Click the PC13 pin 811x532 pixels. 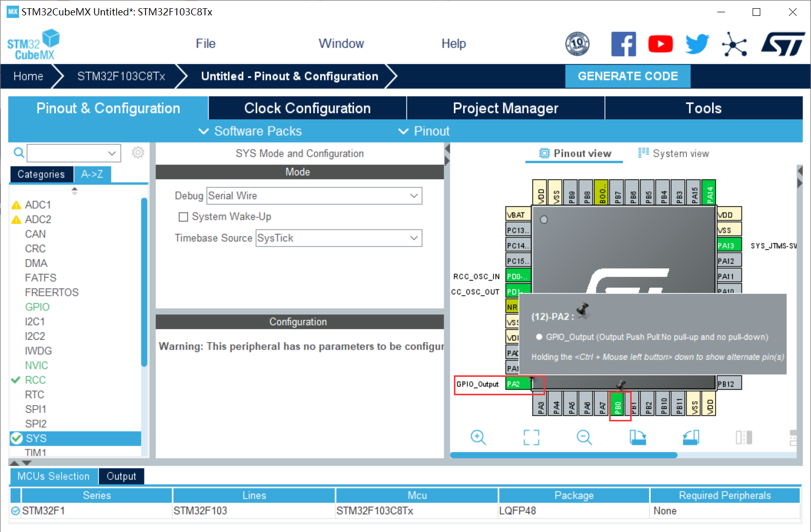coord(518,230)
